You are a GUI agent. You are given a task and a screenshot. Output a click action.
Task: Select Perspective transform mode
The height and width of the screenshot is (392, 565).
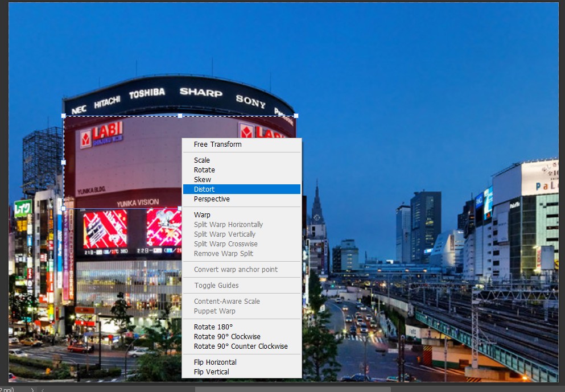pos(241,199)
